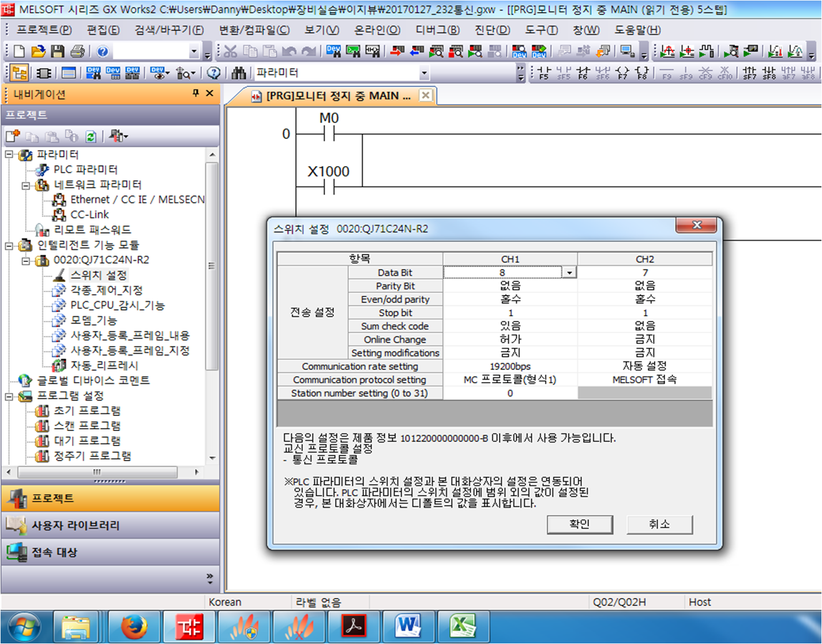Insert application instruction with F8 icon
Image resolution: width=822 pixels, height=644 pixels.
coord(642,73)
